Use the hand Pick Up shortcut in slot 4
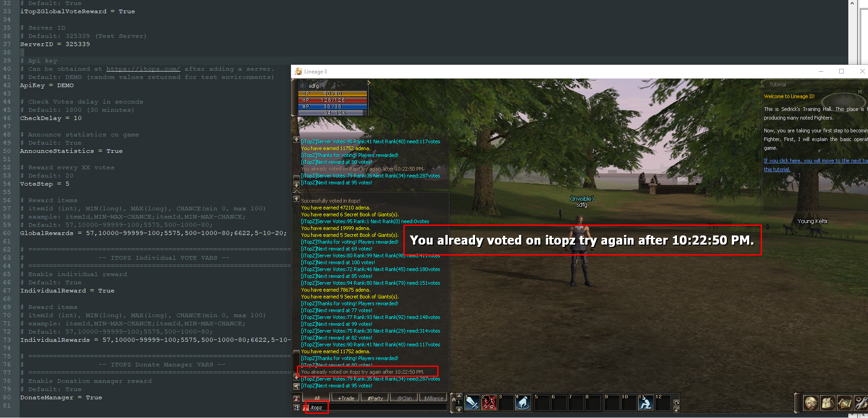 click(523, 402)
